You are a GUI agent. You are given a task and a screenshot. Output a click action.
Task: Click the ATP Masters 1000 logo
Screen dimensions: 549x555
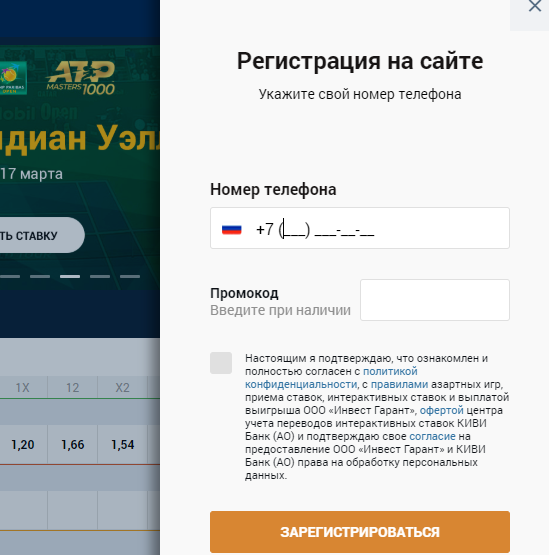pos(81,78)
